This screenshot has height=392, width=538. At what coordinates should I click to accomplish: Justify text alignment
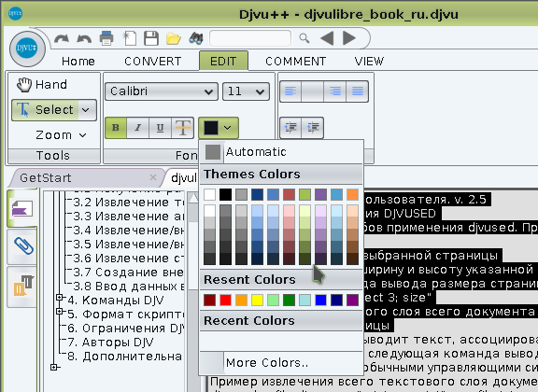click(357, 91)
